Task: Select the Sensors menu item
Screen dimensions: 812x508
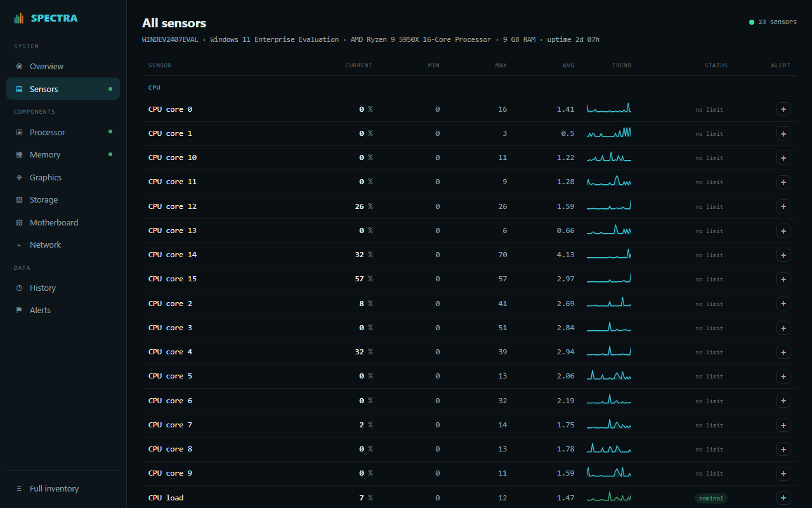Action: pos(63,89)
